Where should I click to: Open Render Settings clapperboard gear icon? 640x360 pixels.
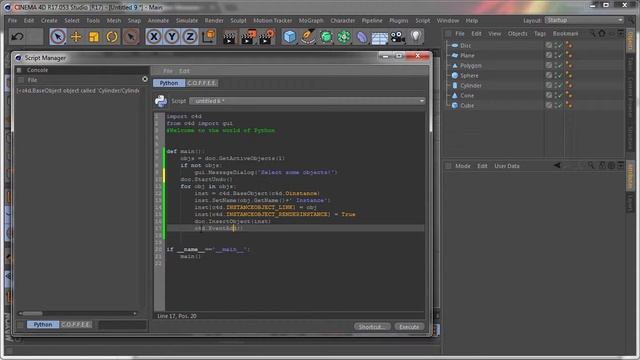click(x=267, y=37)
